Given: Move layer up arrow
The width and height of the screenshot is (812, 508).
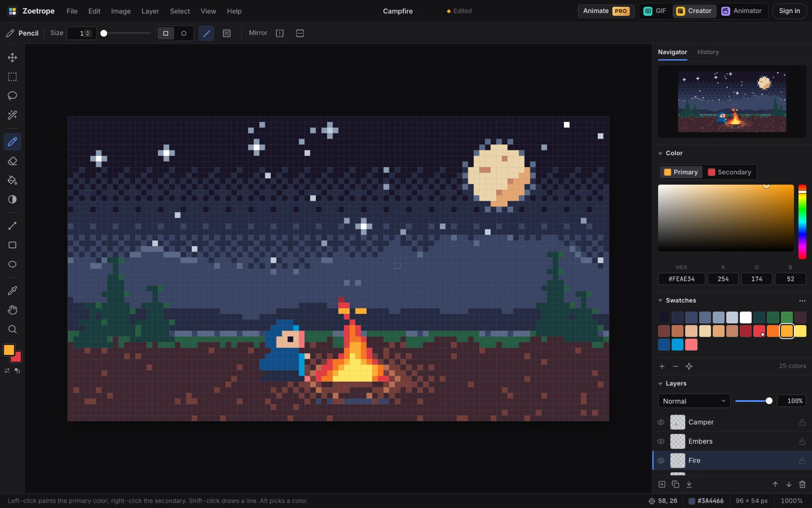Looking at the screenshot, I should [x=775, y=484].
